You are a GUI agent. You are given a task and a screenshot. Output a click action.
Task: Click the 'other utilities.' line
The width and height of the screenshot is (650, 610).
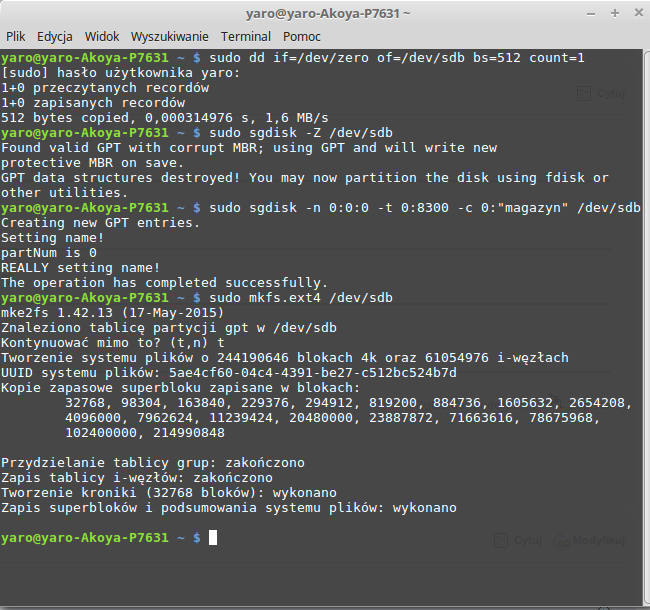click(64, 193)
